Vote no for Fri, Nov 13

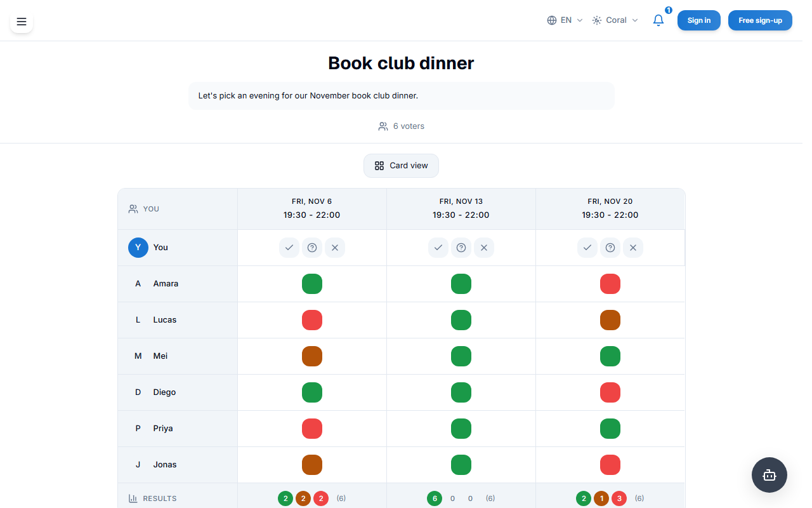(x=484, y=248)
